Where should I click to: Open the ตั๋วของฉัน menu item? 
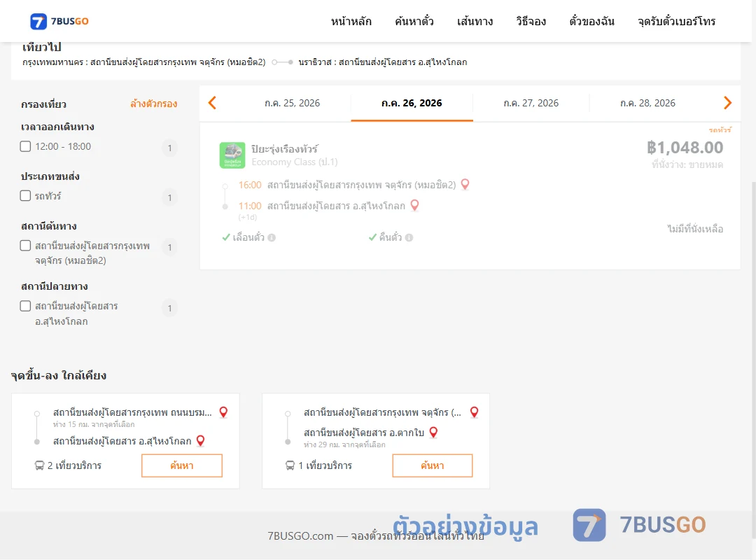(591, 21)
